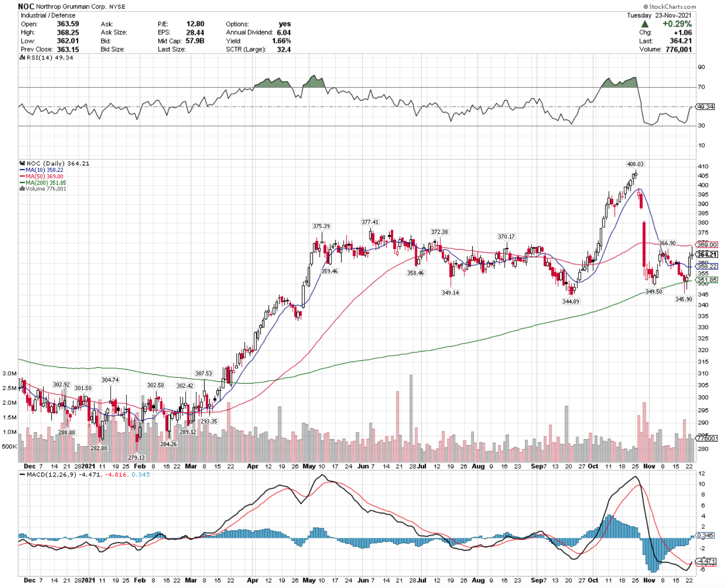Viewport: 726px width, 588px height.
Task: Click the SCTR (Large) value 32.4
Action: pyautogui.click(x=284, y=50)
